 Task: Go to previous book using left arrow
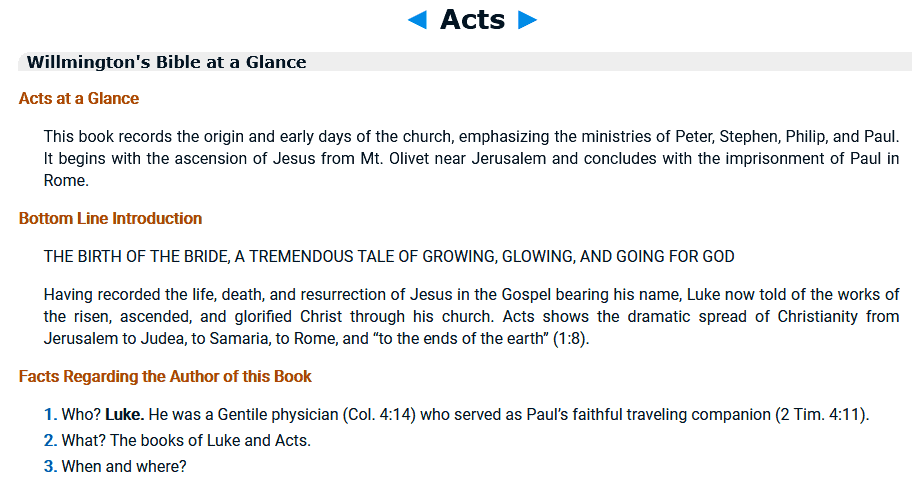click(x=418, y=20)
